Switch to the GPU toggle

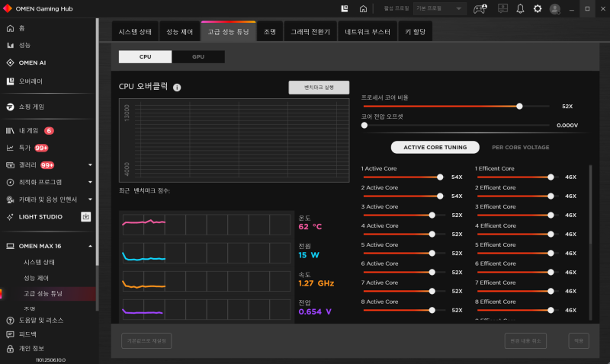198,56
